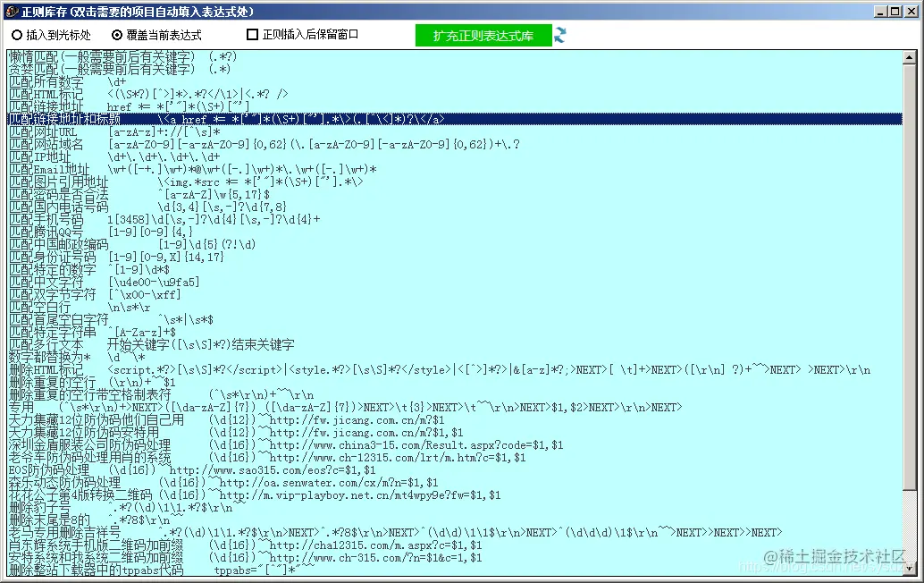
Task: Select the 匹配图片引用地址 row
Action: point(455,182)
